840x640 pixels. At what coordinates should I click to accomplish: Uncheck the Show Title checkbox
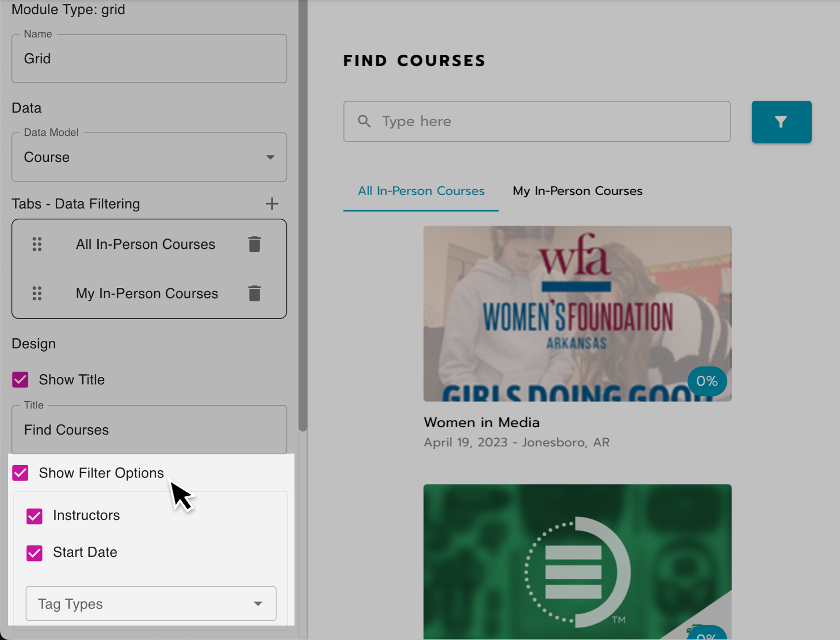pos(20,380)
